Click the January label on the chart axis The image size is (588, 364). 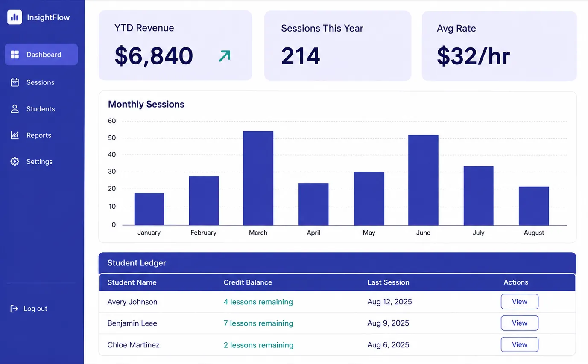(x=149, y=233)
